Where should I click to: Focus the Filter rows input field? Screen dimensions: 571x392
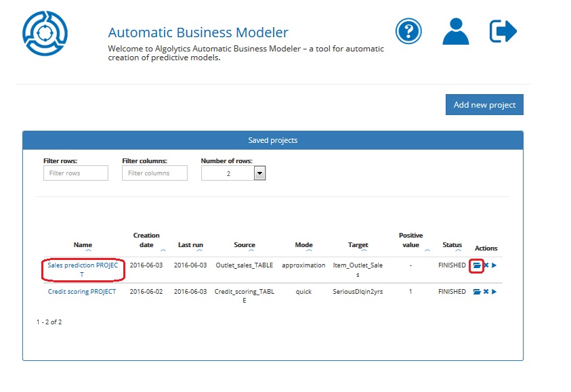click(76, 173)
